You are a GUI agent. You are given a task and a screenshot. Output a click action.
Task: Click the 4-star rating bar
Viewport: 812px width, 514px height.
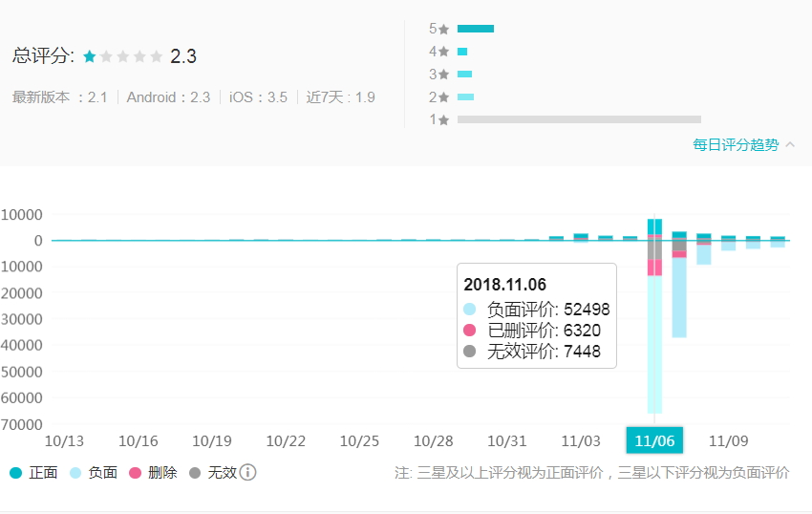pyautogui.click(x=462, y=52)
